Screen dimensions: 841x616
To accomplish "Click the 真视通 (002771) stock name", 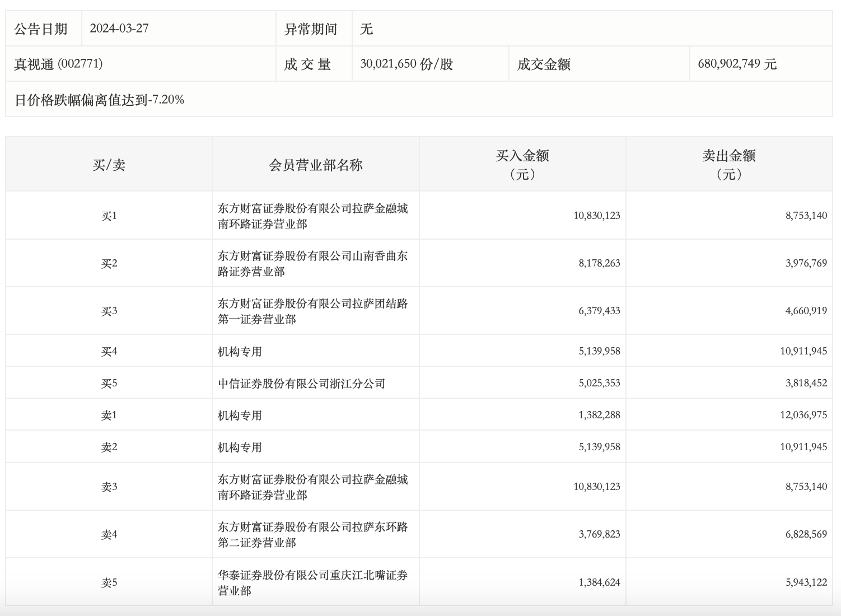I will 58,64.
